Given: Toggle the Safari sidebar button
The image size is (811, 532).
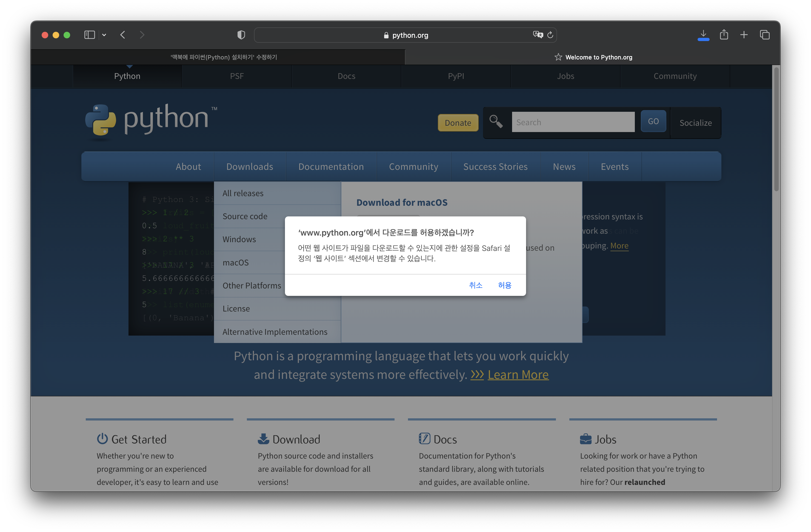Looking at the screenshot, I should pyautogui.click(x=89, y=35).
